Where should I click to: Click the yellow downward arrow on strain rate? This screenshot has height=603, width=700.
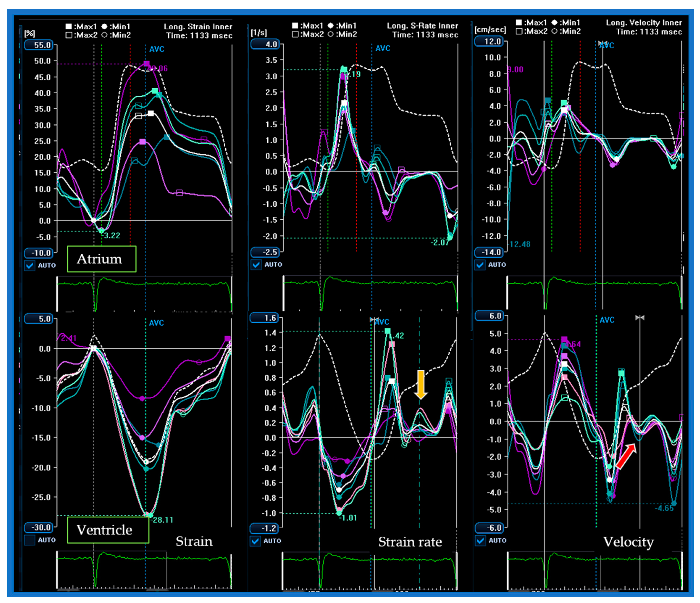click(421, 384)
